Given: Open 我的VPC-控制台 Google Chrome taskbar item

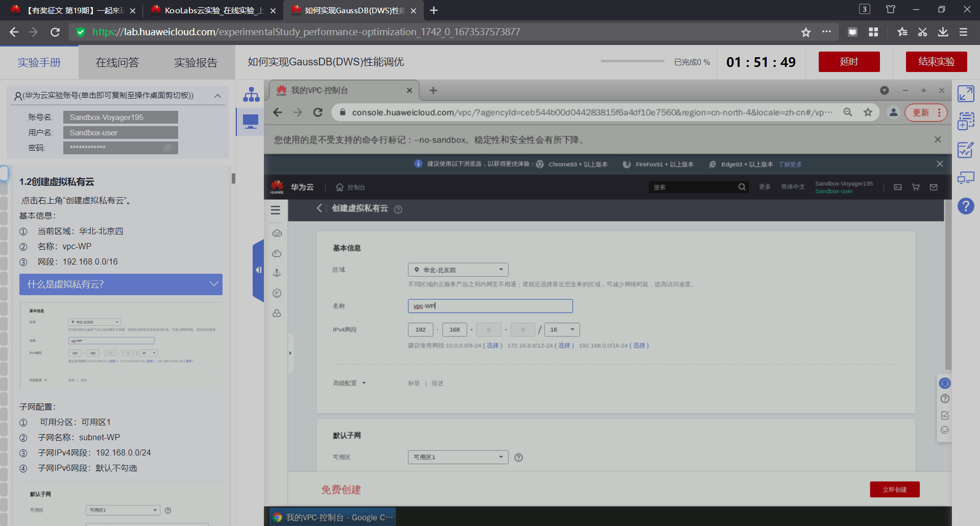Looking at the screenshot, I should point(333,517).
